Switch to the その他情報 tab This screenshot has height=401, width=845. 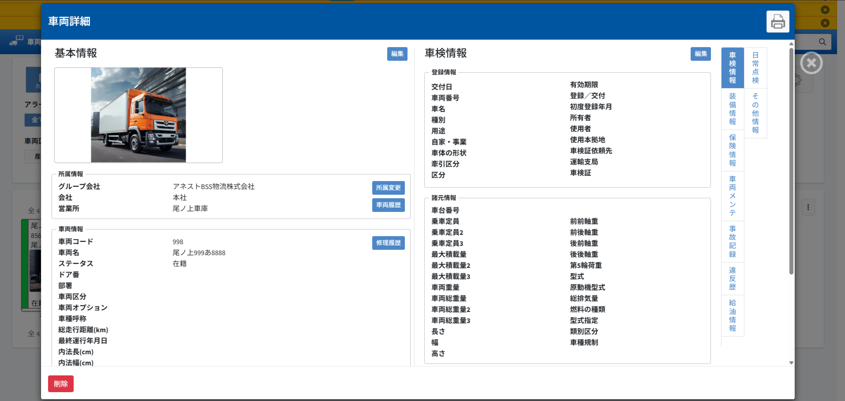755,113
